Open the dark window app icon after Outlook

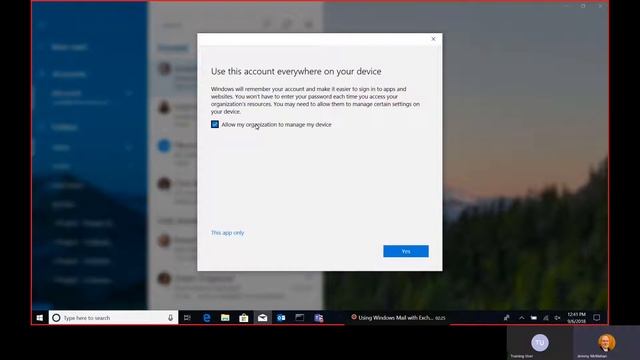point(300,318)
